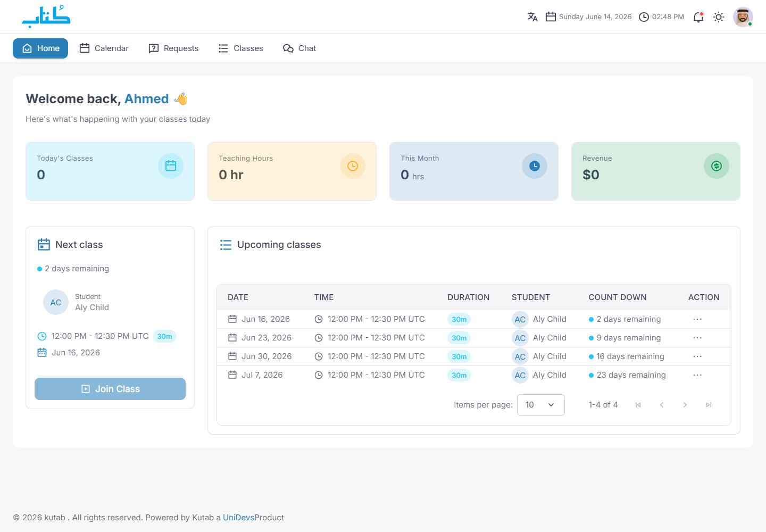Open the items per page dropdown
Viewport: 766px width, 532px height.
(x=541, y=405)
